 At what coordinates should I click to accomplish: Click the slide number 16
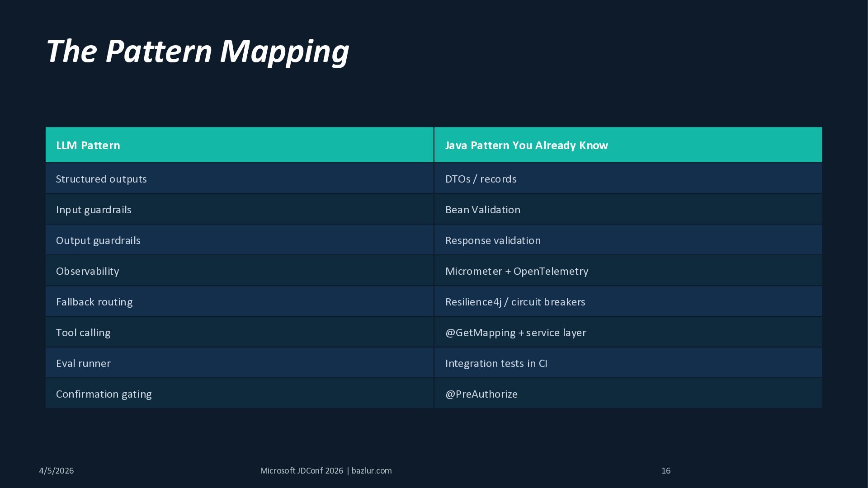pyautogui.click(x=665, y=470)
